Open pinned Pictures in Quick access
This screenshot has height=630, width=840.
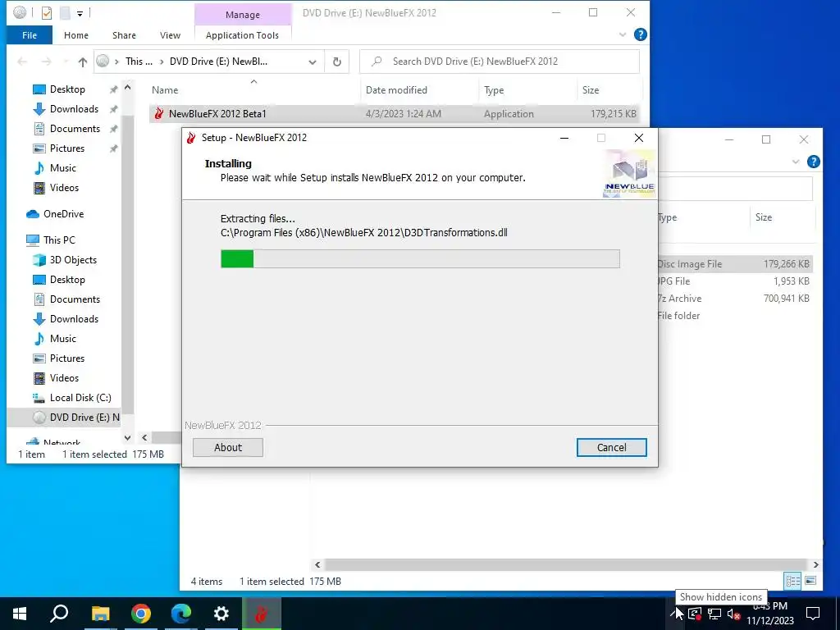click(67, 148)
